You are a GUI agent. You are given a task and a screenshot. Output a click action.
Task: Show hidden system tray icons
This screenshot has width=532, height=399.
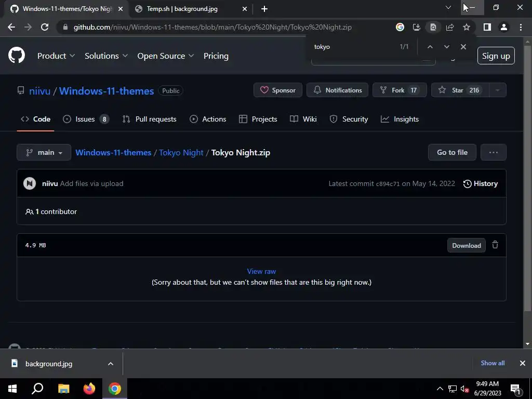click(x=440, y=389)
